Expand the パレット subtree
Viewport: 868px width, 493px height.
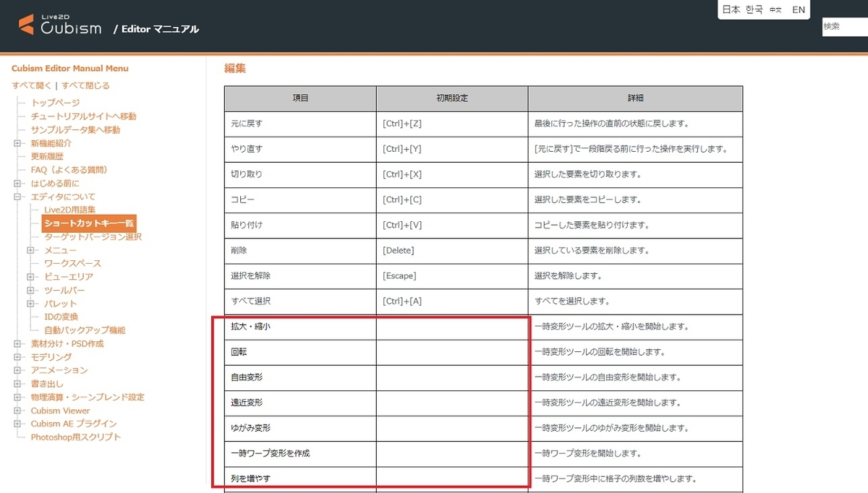[30, 304]
